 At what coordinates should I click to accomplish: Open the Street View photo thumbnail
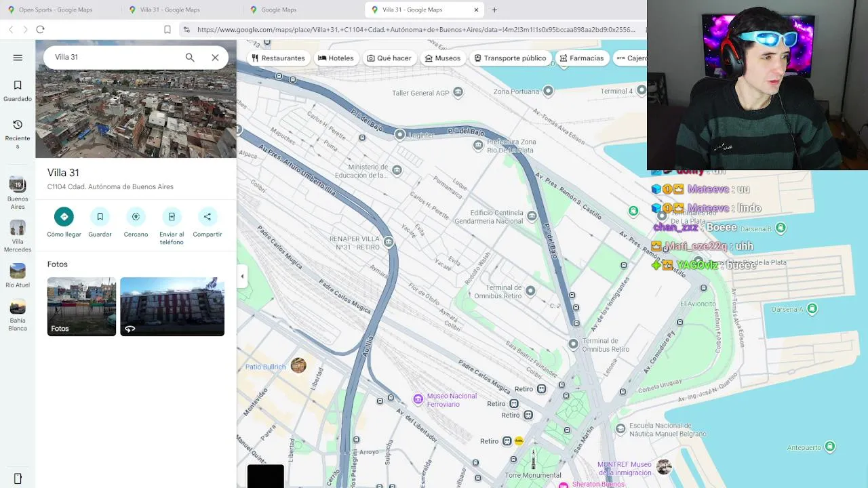172,306
